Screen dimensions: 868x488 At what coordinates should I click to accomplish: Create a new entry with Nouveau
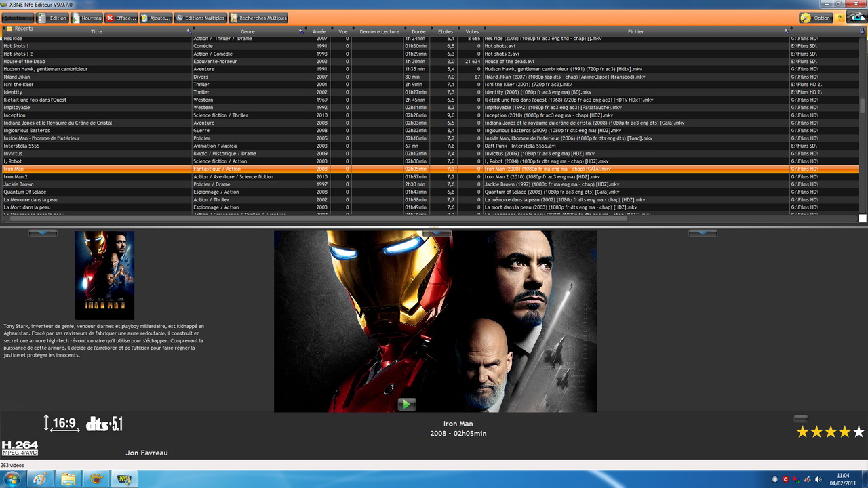87,18
